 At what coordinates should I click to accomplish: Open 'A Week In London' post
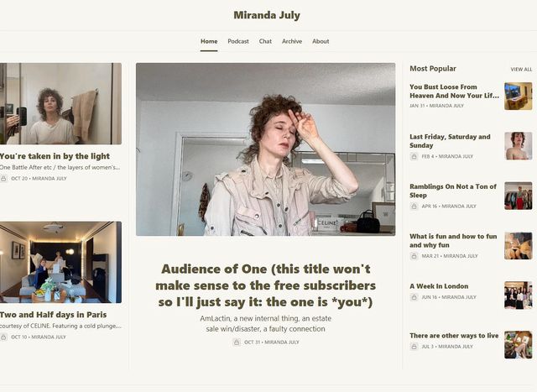[x=439, y=286]
